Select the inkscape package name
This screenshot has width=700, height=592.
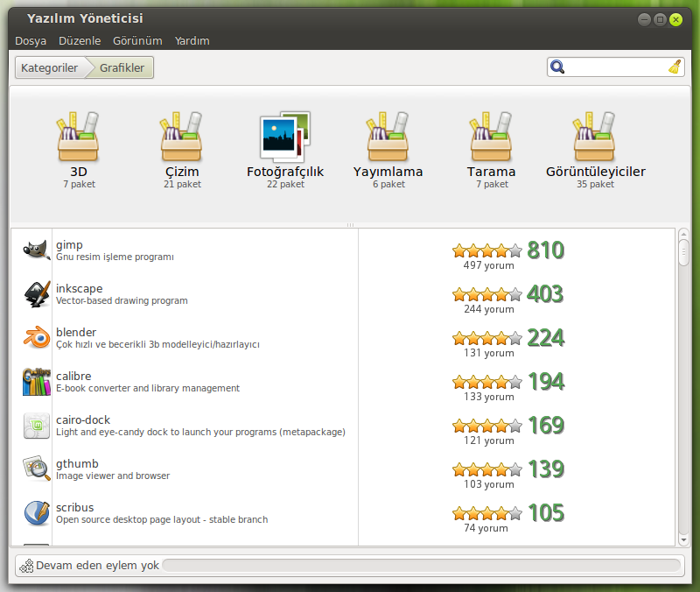point(79,289)
